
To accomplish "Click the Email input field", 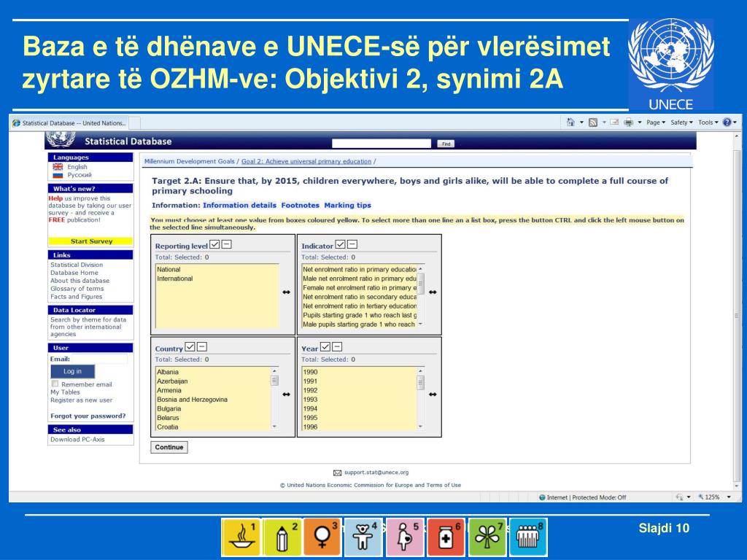I will [x=99, y=359].
